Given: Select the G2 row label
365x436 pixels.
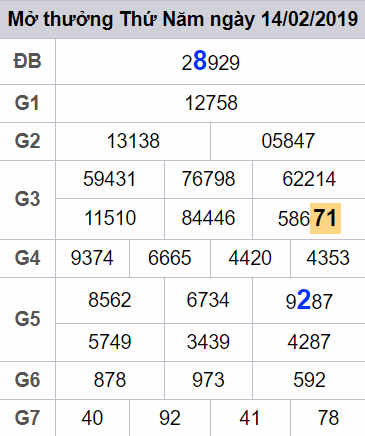Looking at the screenshot, I should (x=27, y=141).
